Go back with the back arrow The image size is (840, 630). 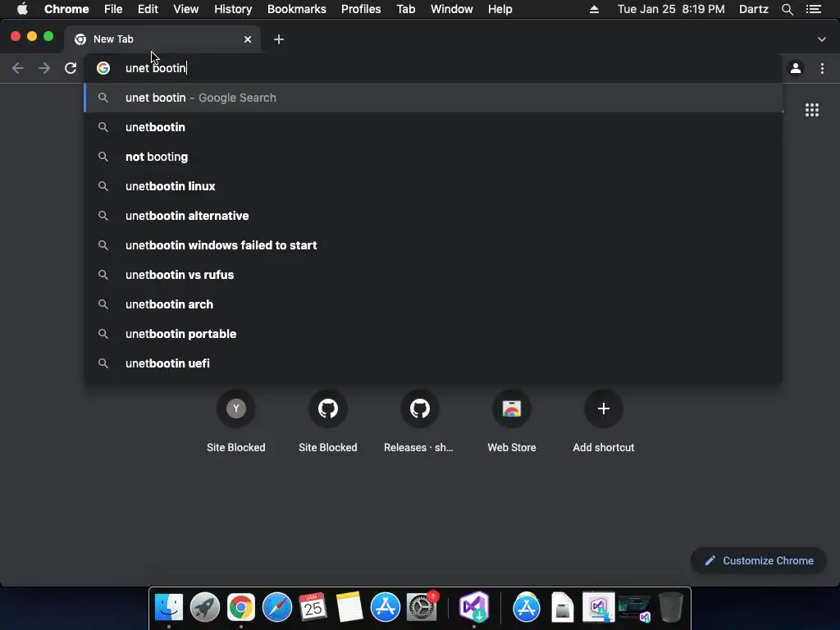coord(18,68)
